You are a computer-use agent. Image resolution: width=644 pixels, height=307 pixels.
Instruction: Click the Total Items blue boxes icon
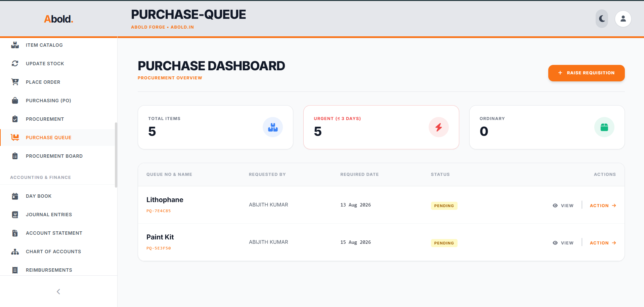point(273,127)
